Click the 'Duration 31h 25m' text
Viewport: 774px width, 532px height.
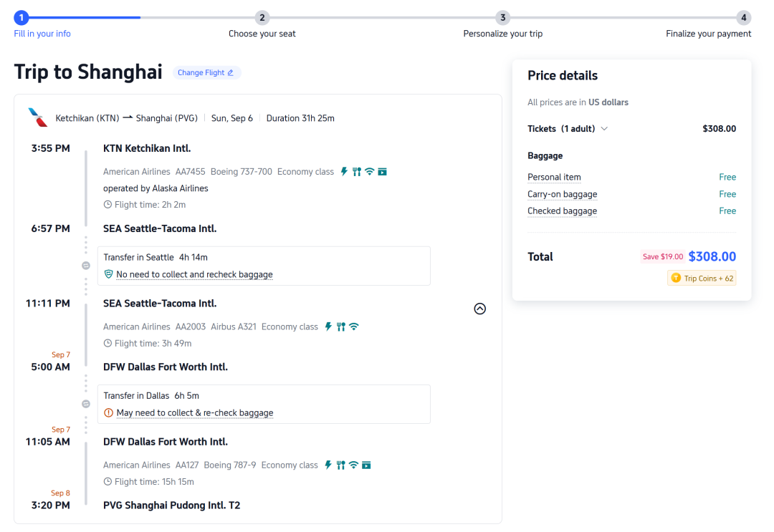click(300, 118)
